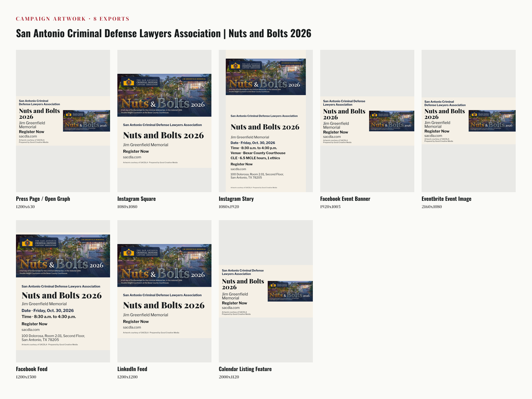Click 'Date · Friday, Oct. 30, 2026' in Facebook Feed

click(x=48, y=311)
